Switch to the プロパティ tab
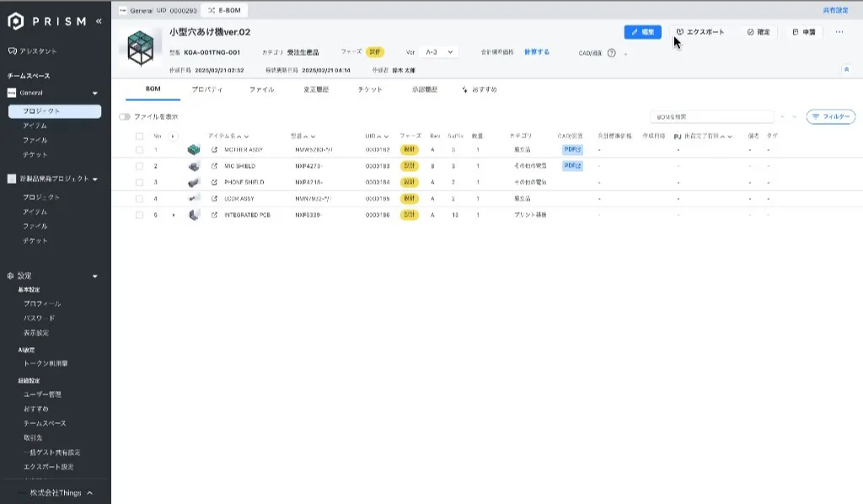This screenshot has width=863, height=504. [206, 88]
